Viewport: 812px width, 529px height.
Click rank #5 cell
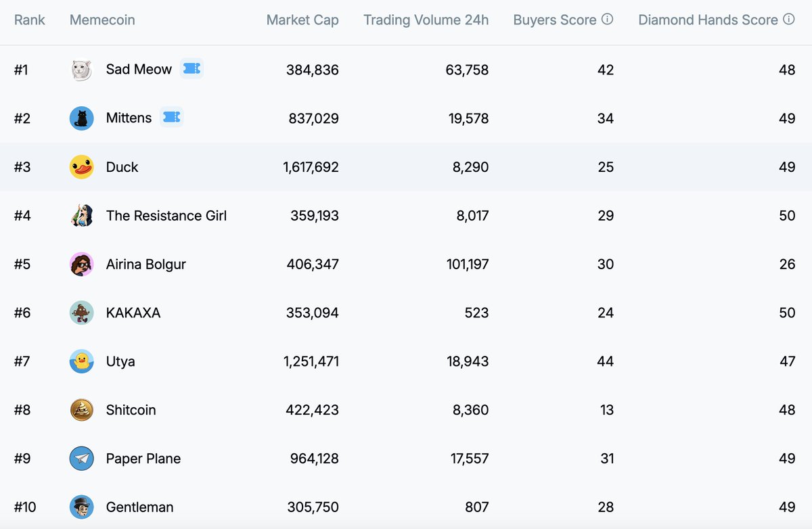(22, 264)
